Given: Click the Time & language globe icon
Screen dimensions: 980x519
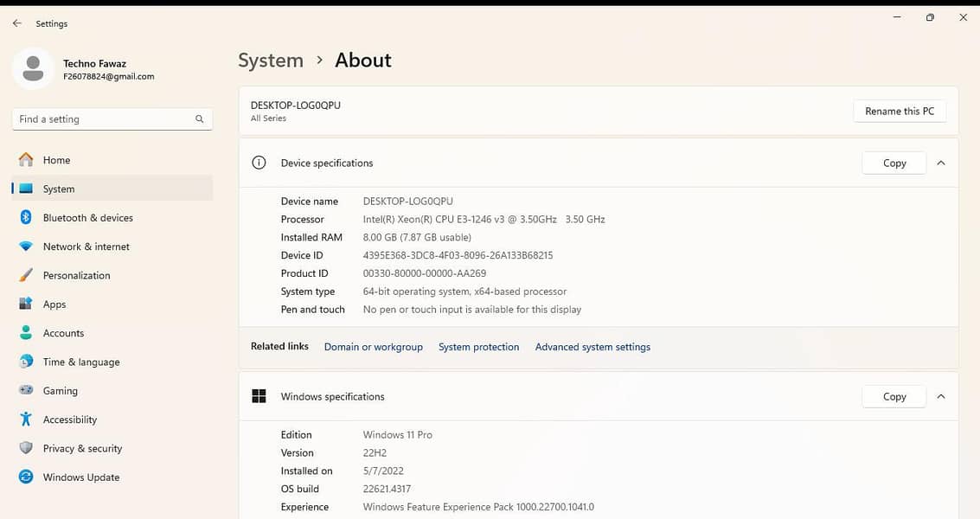Looking at the screenshot, I should (26, 361).
